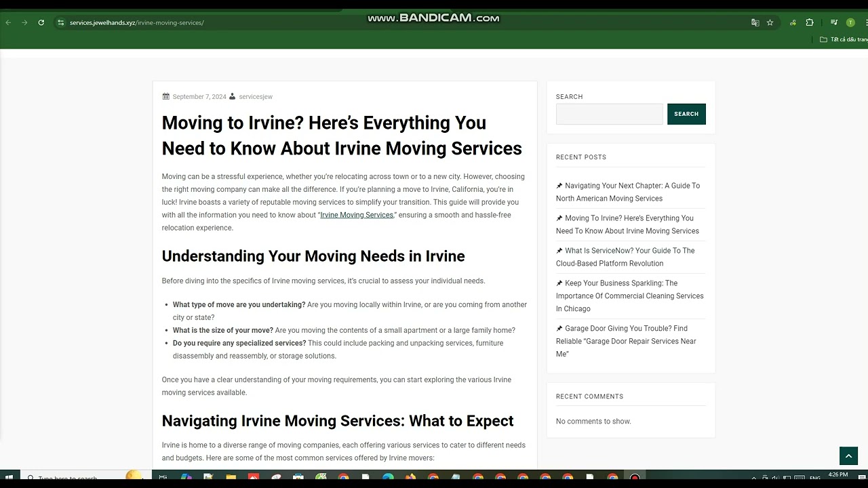Click pin icon before 'What Is ServiceNow?'
The height and width of the screenshot is (488, 868).
(559, 251)
